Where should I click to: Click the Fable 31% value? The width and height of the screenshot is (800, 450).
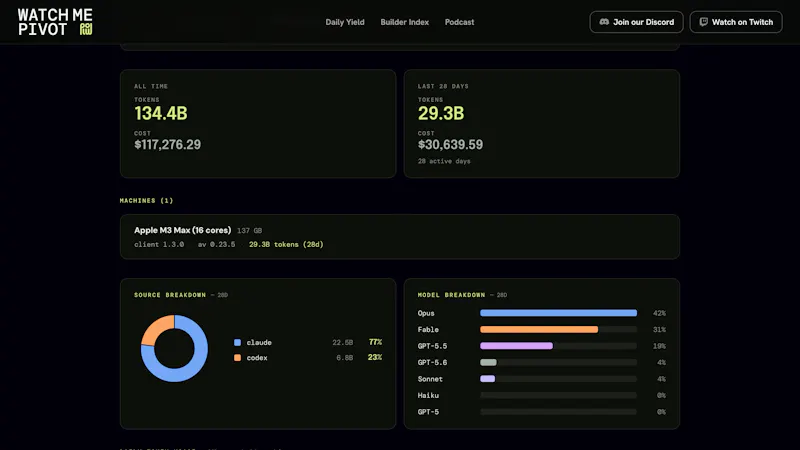coord(659,330)
